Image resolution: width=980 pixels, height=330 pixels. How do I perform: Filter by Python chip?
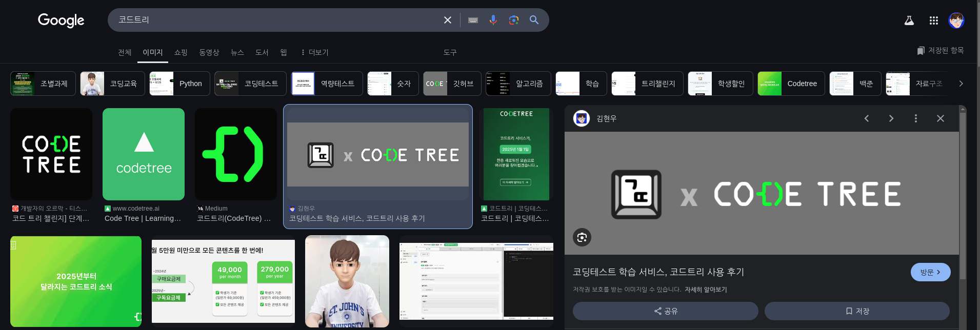(x=179, y=84)
